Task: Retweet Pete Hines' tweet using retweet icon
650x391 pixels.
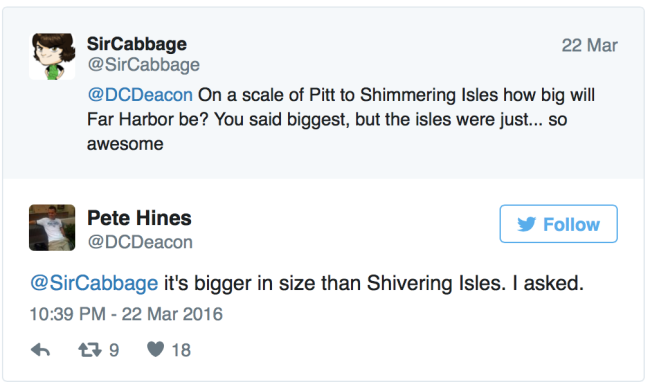Action: [90, 350]
